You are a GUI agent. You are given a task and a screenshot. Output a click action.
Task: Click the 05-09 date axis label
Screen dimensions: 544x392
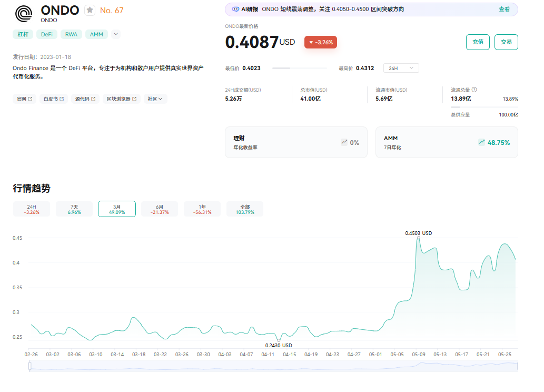click(x=419, y=354)
